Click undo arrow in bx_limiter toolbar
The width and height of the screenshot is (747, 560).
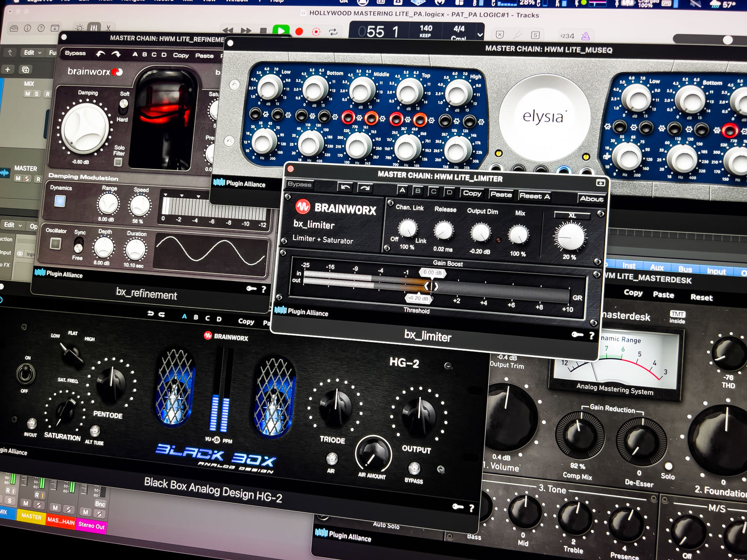tap(346, 187)
